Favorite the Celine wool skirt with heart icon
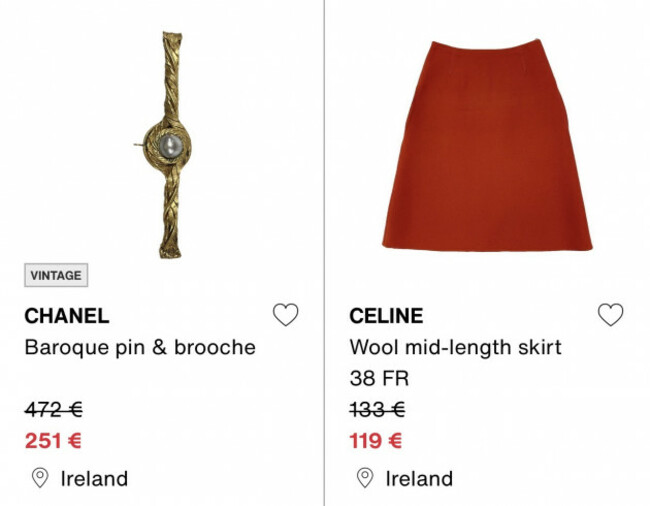Image resolution: width=650 pixels, height=506 pixels. click(611, 315)
